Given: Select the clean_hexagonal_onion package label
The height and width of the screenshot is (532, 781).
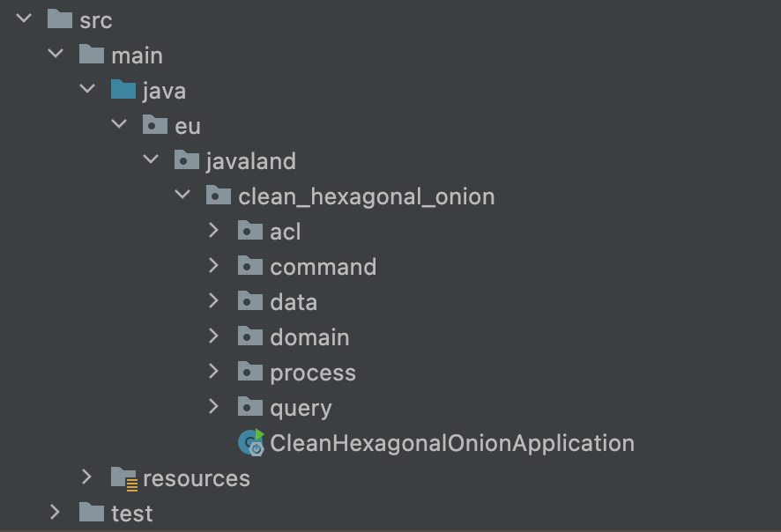Looking at the screenshot, I should pos(367,197).
